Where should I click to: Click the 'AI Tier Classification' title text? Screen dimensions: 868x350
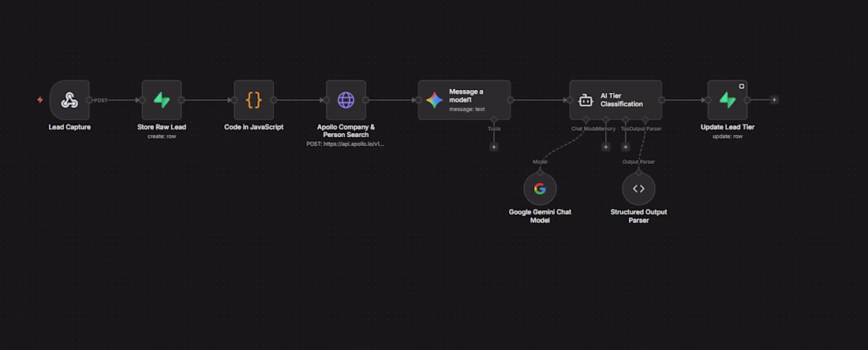(622, 100)
